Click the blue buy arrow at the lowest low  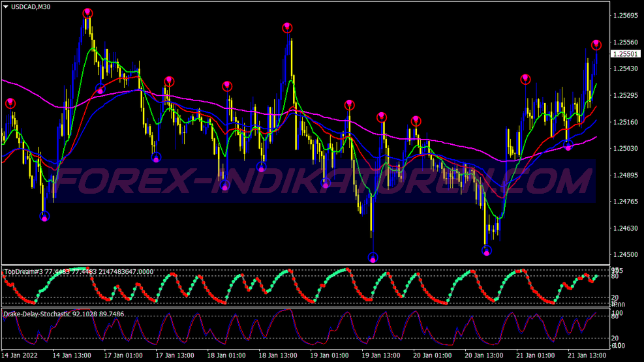click(x=373, y=257)
